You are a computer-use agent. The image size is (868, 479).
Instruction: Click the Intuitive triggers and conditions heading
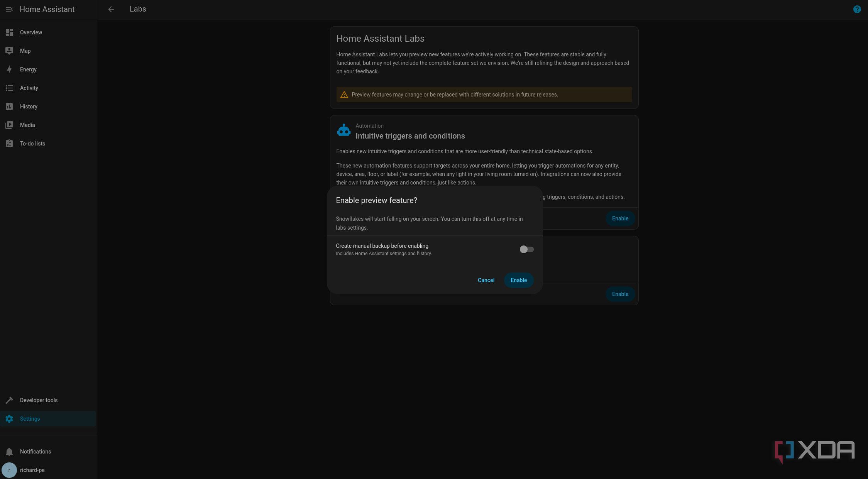tap(410, 136)
